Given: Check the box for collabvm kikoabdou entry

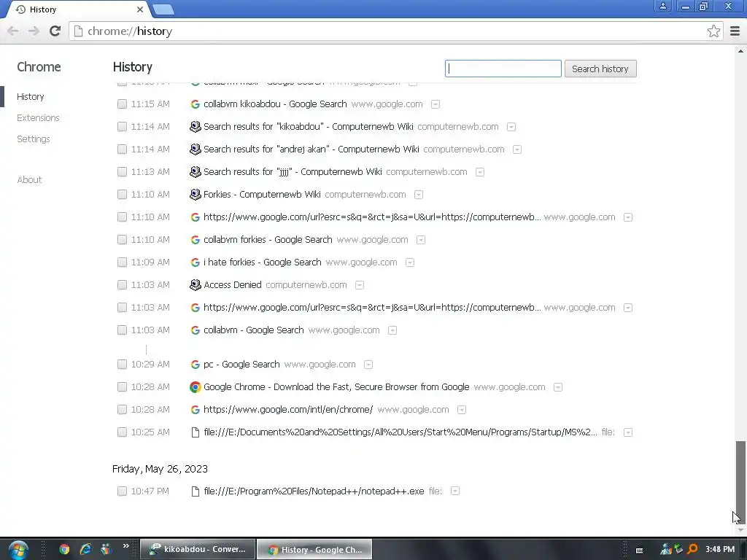Looking at the screenshot, I should click(122, 104).
